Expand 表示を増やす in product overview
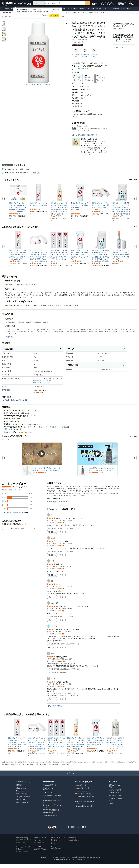The width and height of the screenshot is (139, 868). [77, 106]
